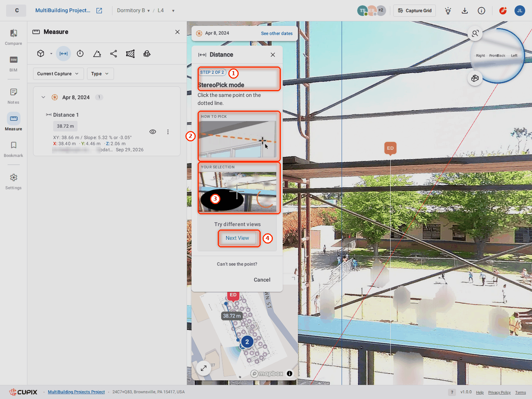Open the info icon in the top bar
The width and height of the screenshot is (532, 399).
[x=481, y=11]
